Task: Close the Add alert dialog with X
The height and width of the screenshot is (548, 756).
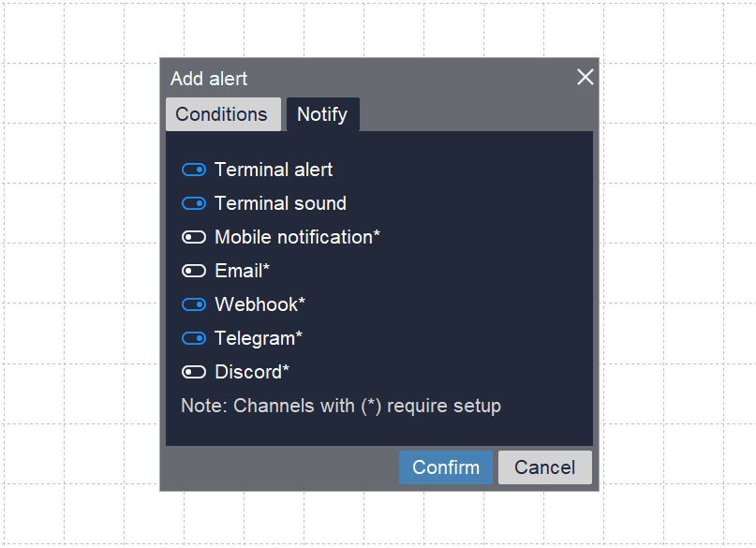Action: [x=586, y=77]
